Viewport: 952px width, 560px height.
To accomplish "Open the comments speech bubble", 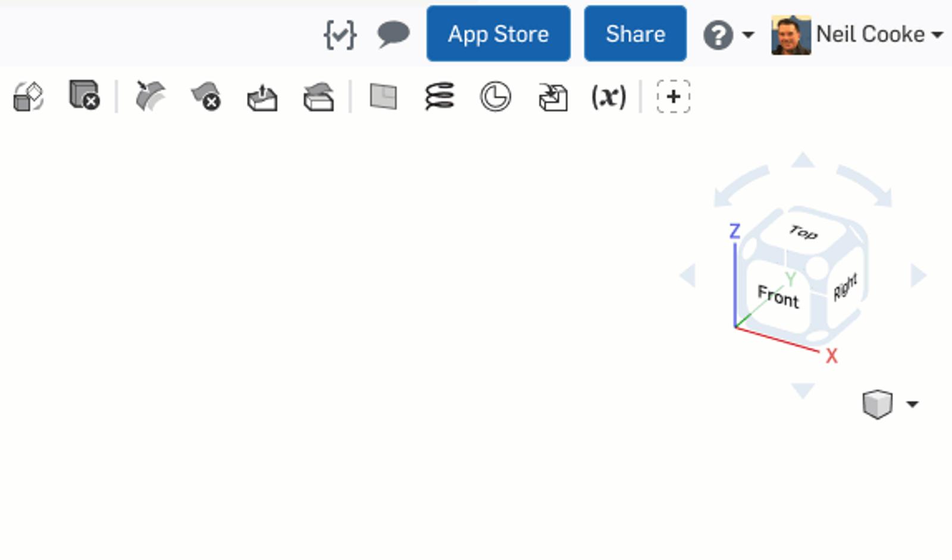I will (393, 34).
